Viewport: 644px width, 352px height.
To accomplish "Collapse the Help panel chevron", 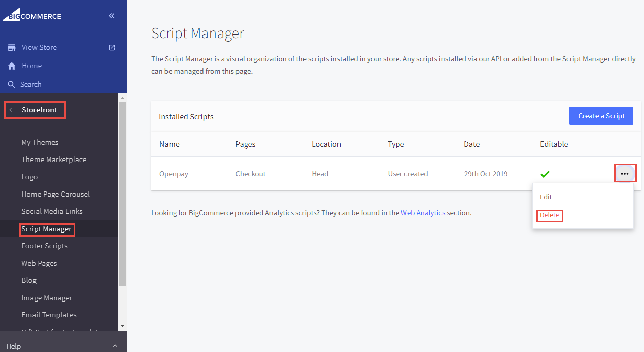I will coord(115,345).
